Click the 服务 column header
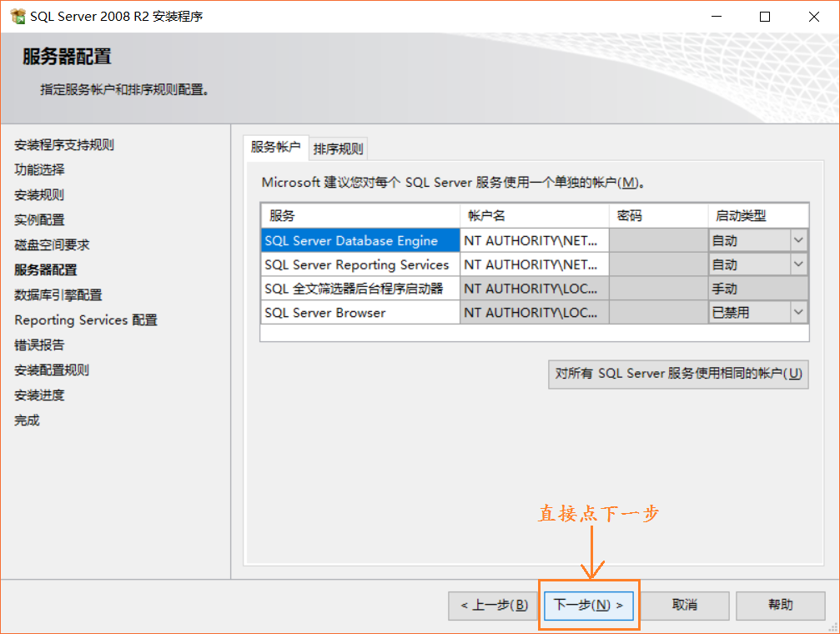Image resolution: width=840 pixels, height=634 pixels. [x=360, y=215]
